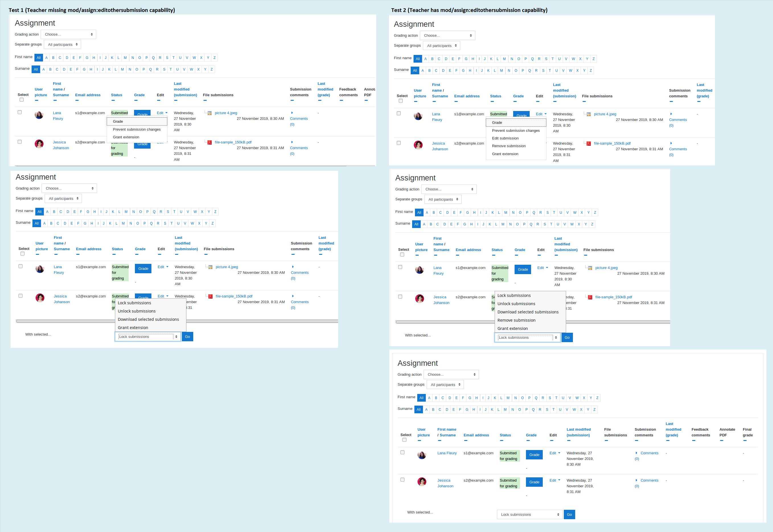Click Jessica Johanson's avatar in Test 1 top panel
The height and width of the screenshot is (532, 773).
39,144
